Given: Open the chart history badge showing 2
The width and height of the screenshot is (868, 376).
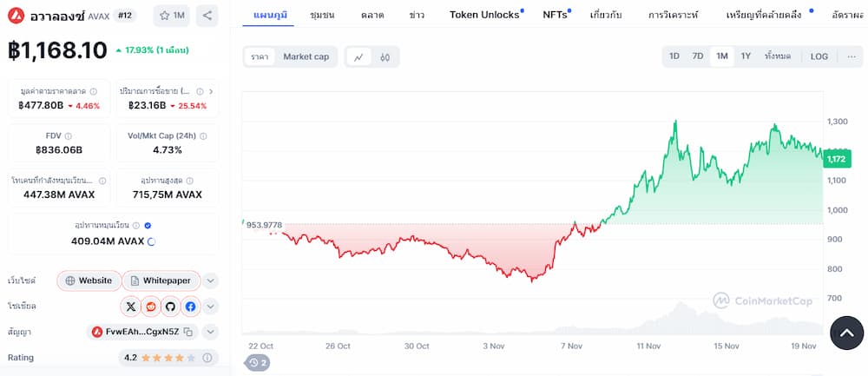Looking at the screenshot, I should point(258,363).
